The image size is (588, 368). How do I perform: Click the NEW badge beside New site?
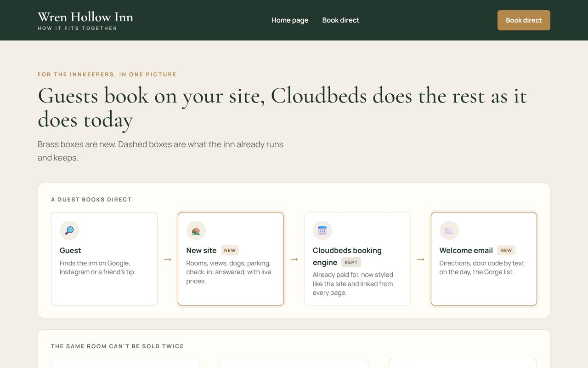[x=230, y=250]
